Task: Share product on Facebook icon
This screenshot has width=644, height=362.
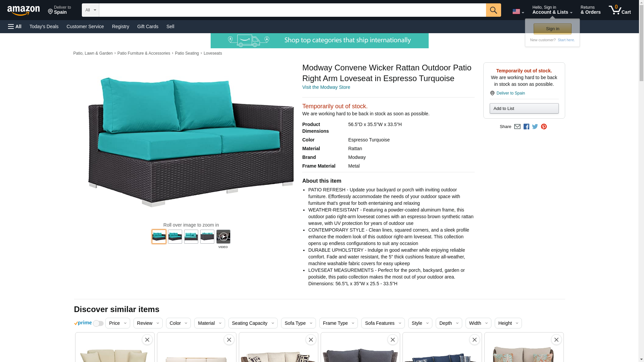Action: pos(526,127)
